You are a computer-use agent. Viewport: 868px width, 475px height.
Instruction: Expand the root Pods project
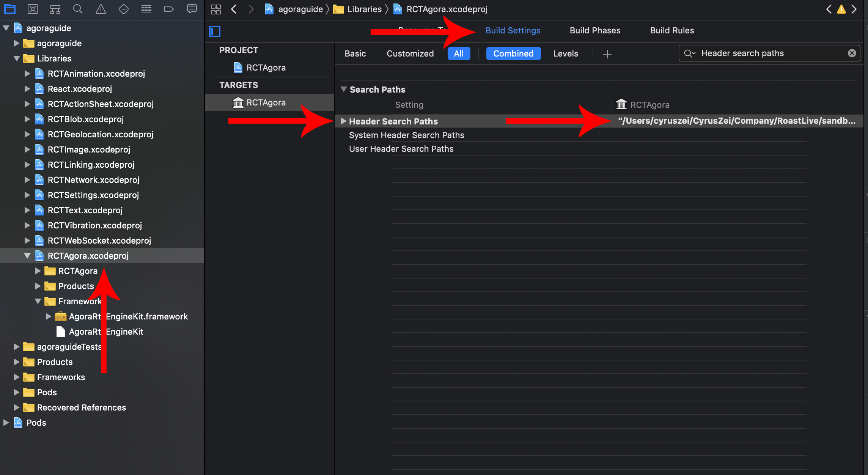(6, 423)
